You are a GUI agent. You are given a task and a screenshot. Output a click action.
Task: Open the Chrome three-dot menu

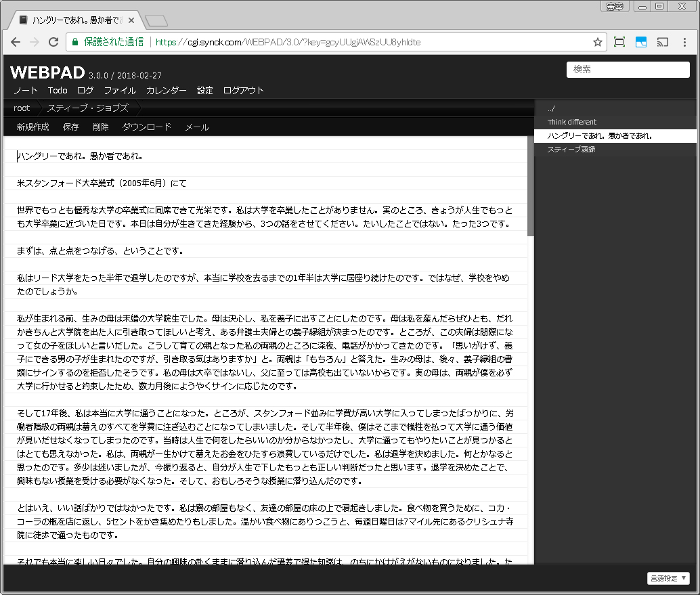[684, 42]
